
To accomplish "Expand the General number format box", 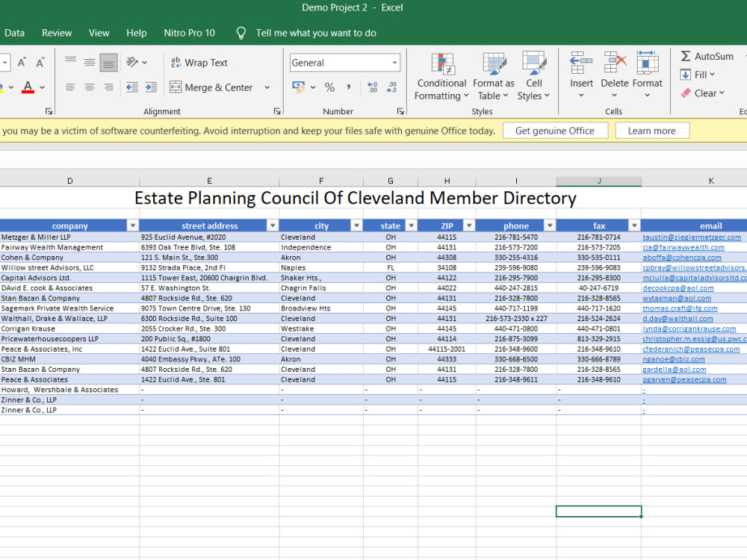I will tap(394, 63).
